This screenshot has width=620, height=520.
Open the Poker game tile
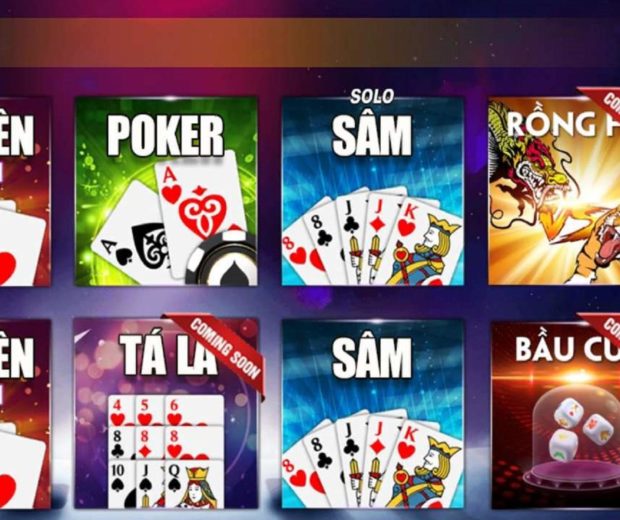tap(166, 191)
